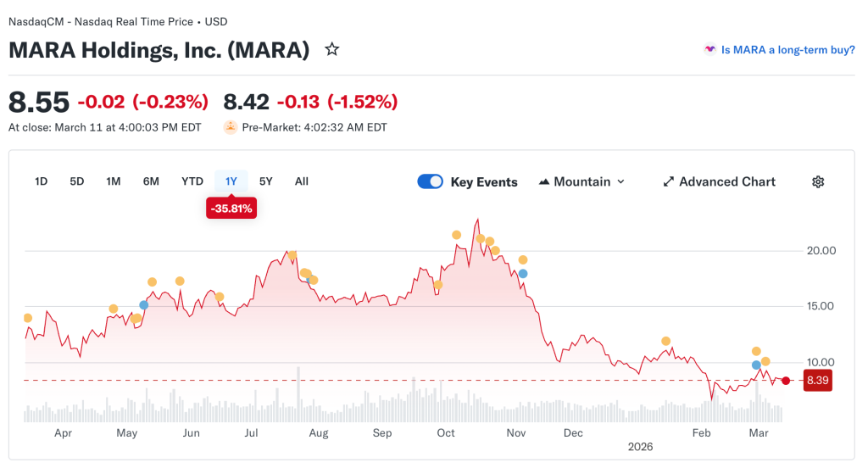
Task: Click the chevron next to Mountain
Action: pos(620,181)
